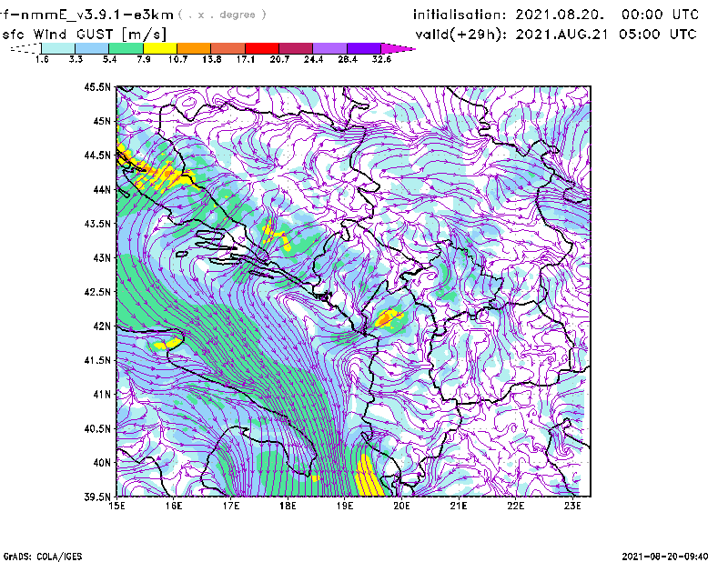Select the violet 28.4–32.6 legend swatch
Screen dimensions: 728x562
coord(364,48)
